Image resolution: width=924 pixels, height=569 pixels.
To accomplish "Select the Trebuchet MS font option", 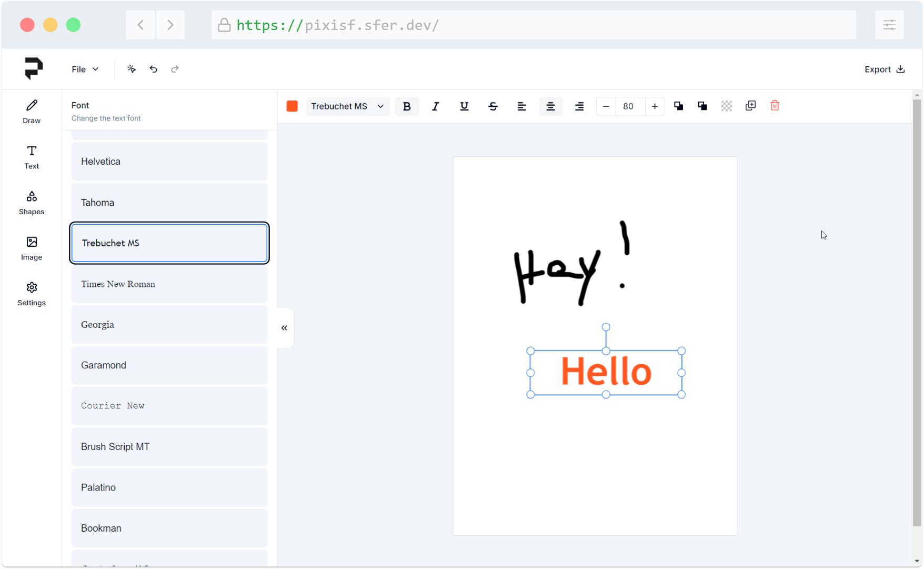I will tap(169, 243).
